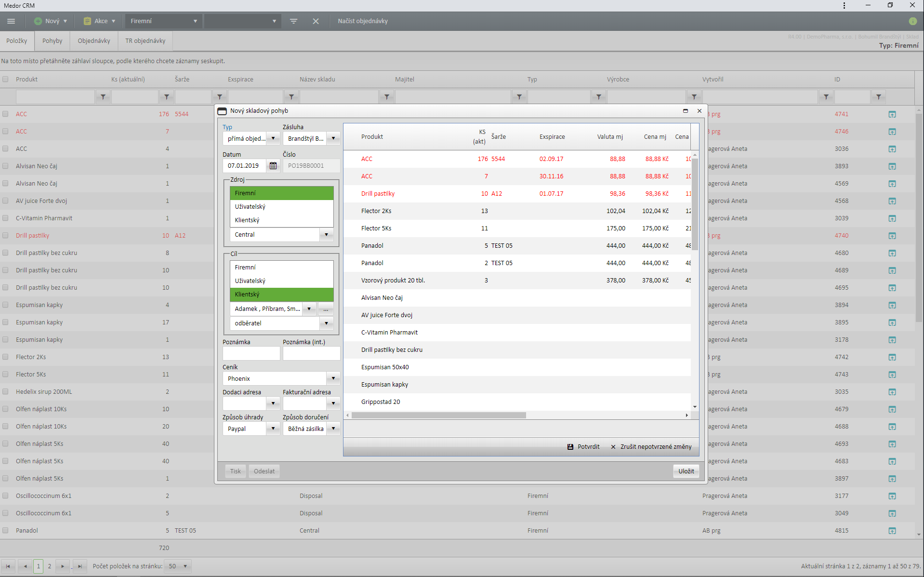Viewport: 924px width, 577px height.
Task: Open filter for ID column
Action: point(879,97)
